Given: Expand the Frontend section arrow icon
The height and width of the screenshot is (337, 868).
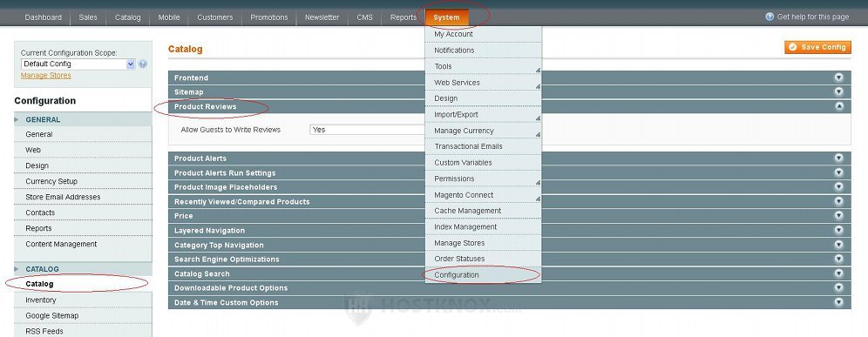Looking at the screenshot, I should pos(838,78).
